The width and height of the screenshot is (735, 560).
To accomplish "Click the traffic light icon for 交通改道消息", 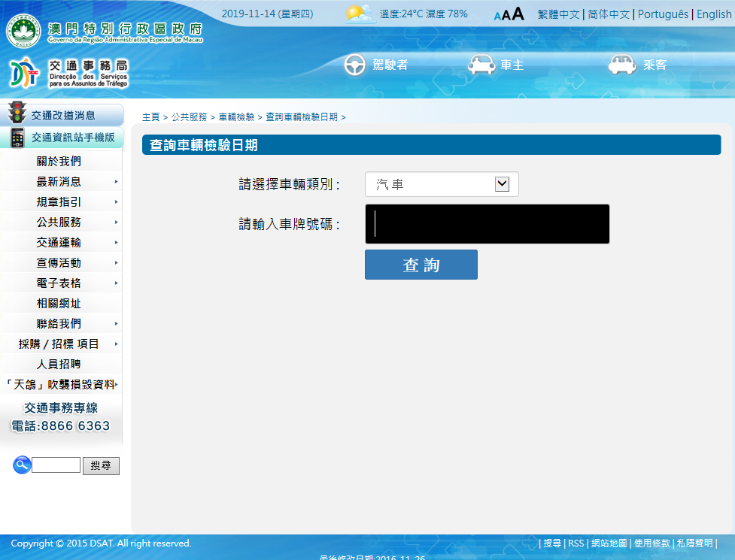I will [17, 114].
